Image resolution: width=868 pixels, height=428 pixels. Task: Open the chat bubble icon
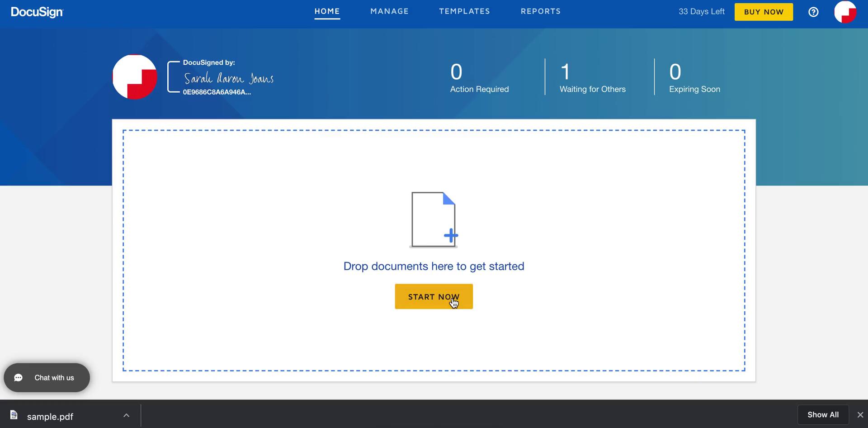click(x=19, y=378)
